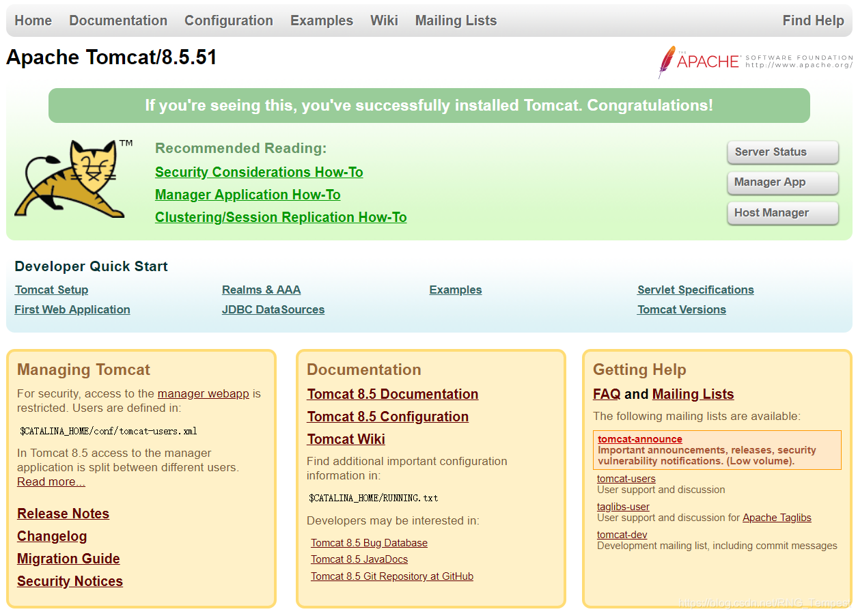Click Find Help in navigation bar
Screen dimensions: 858x616
click(x=813, y=20)
